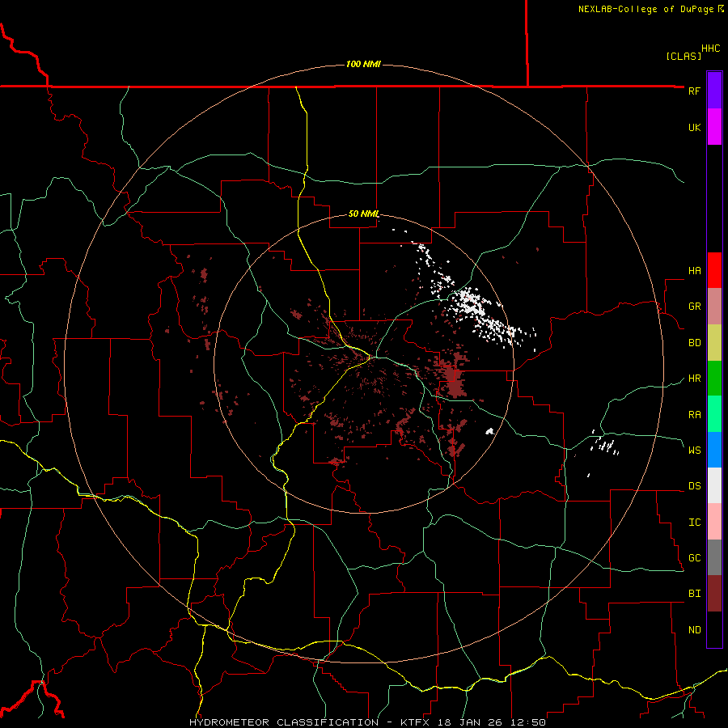This screenshot has height=728, width=728.
Task: Click the RF purple legend swatch
Action: click(714, 91)
